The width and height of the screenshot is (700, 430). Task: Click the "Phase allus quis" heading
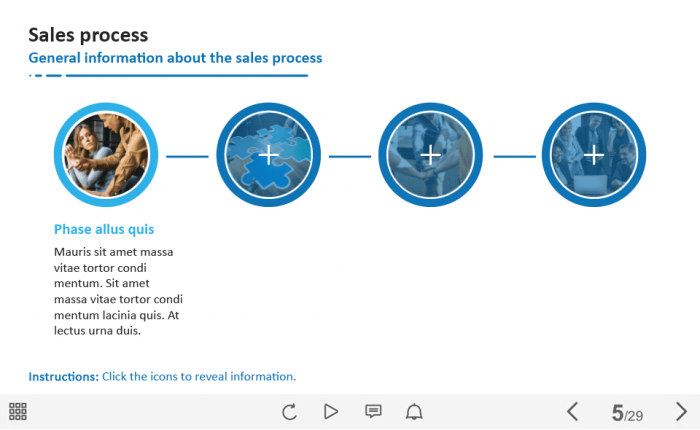pos(104,229)
